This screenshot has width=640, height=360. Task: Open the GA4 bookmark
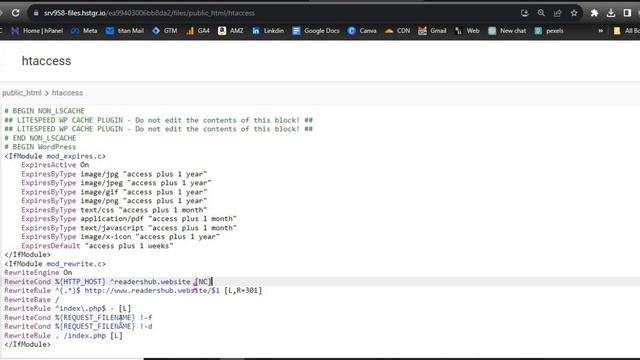click(198, 31)
